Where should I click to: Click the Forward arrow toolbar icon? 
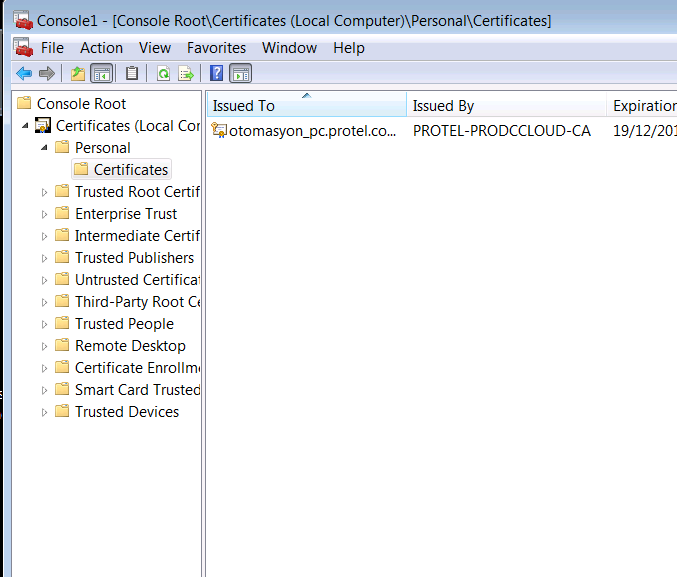pyautogui.click(x=46, y=73)
